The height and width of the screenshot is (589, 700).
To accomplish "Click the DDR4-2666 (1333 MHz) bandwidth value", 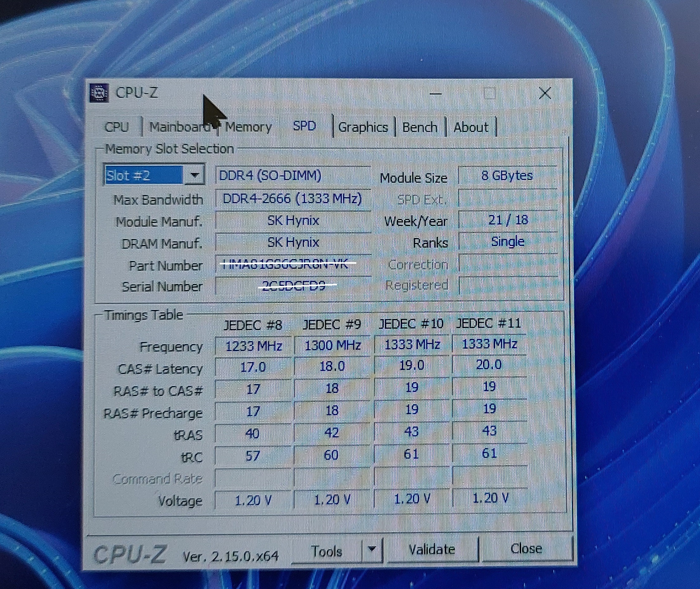I will point(293,199).
